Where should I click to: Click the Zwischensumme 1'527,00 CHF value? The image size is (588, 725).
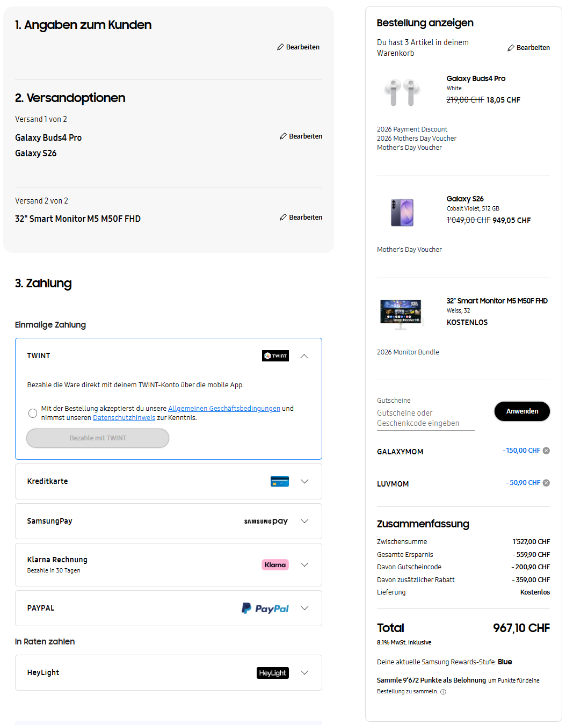pyautogui.click(x=531, y=542)
